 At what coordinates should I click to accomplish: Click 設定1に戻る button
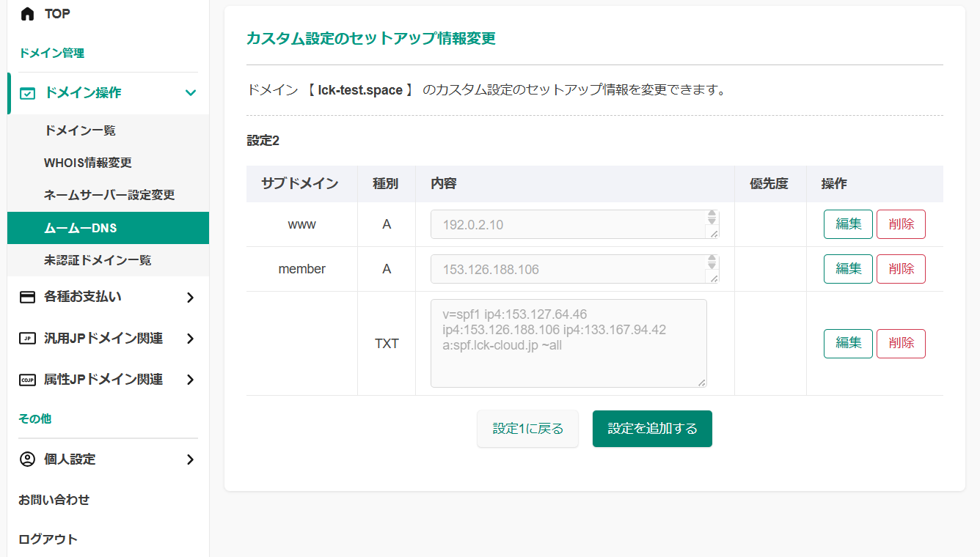527,429
